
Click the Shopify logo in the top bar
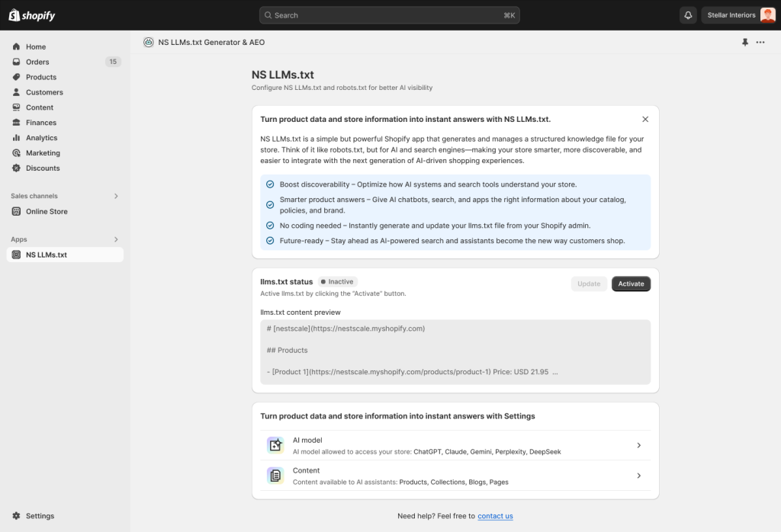pos(31,14)
